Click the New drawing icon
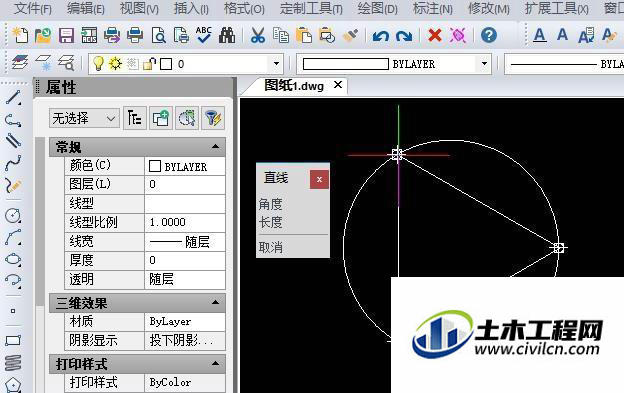 click(20, 35)
